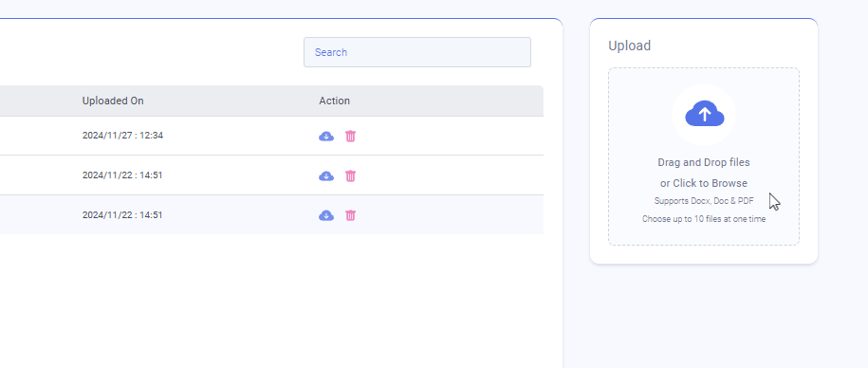Click the Action column header
This screenshot has height=368, width=868.
point(334,101)
